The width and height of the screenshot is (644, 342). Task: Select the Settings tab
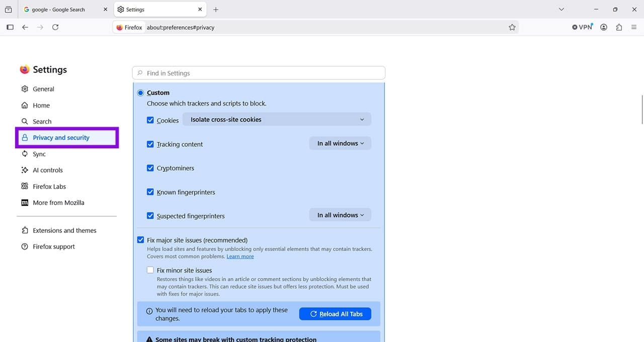tap(160, 10)
